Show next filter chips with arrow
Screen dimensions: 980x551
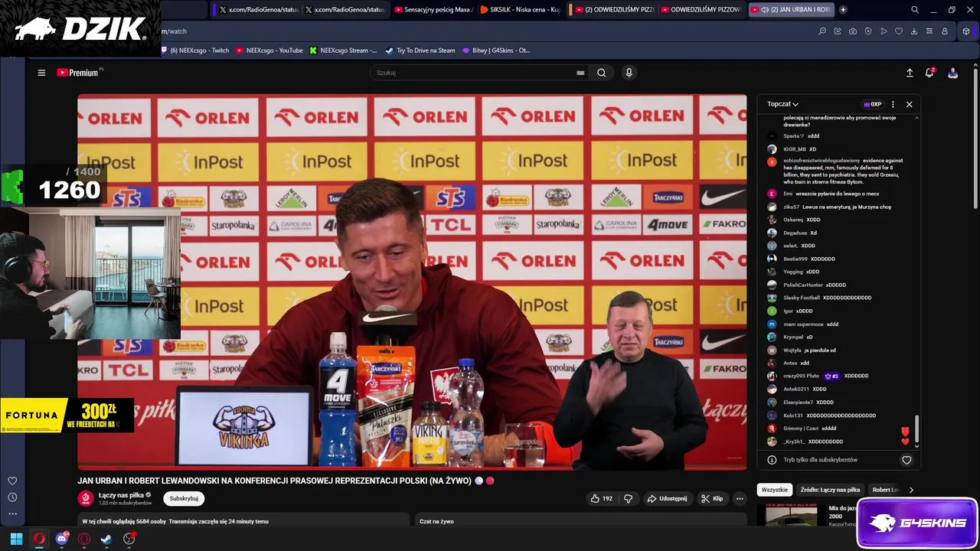coord(911,490)
